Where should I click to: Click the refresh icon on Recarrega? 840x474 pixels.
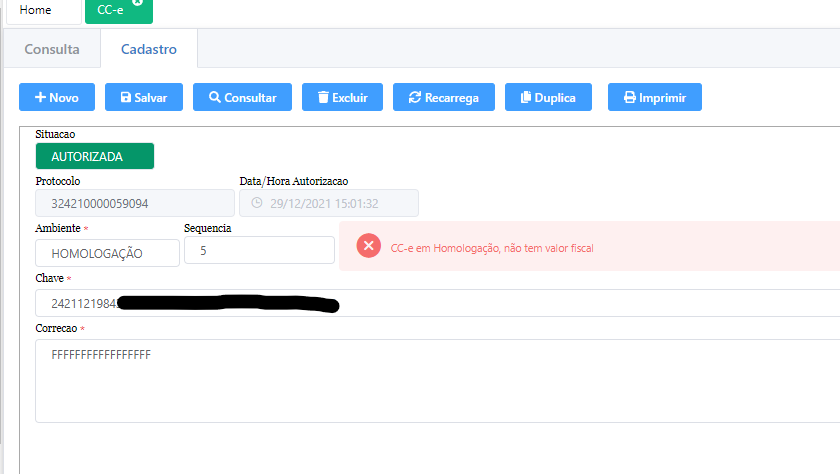[415, 98]
